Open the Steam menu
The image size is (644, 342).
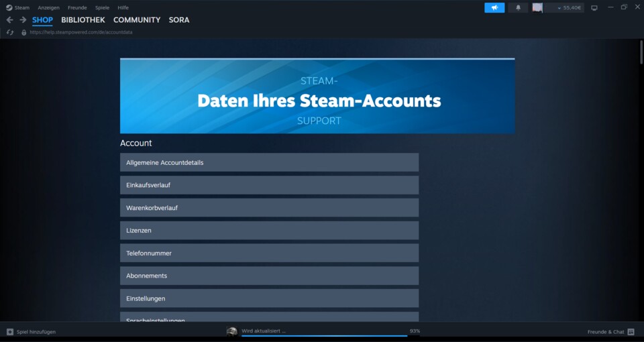(21, 7)
